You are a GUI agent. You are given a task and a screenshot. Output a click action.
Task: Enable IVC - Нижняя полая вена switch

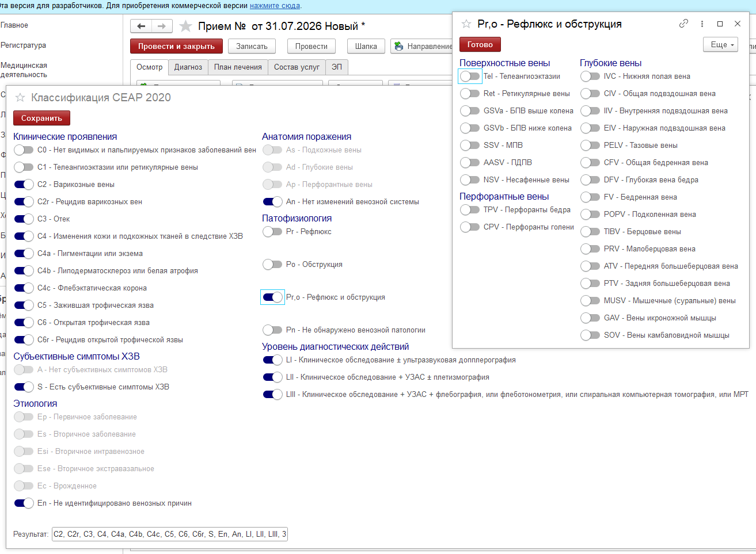click(x=590, y=76)
